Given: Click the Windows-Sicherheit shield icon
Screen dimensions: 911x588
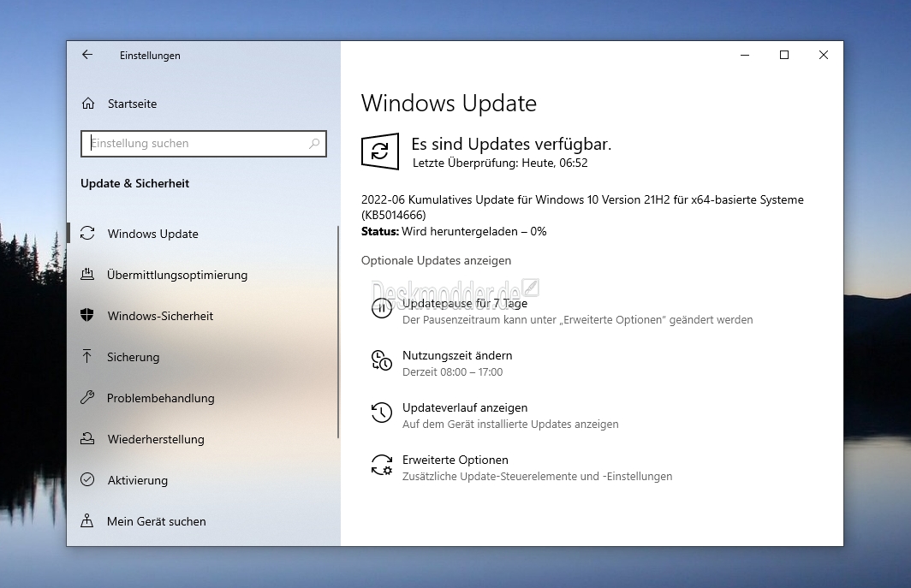Looking at the screenshot, I should 87,316.
